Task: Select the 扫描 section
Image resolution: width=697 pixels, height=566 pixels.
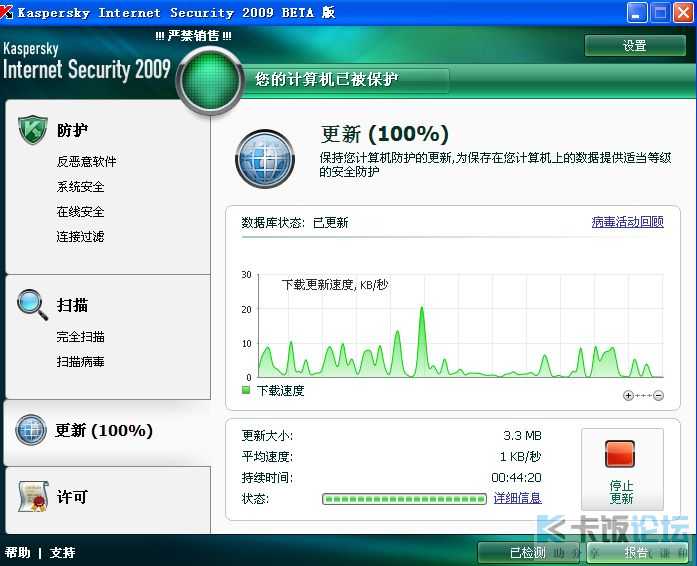Action: pos(72,305)
